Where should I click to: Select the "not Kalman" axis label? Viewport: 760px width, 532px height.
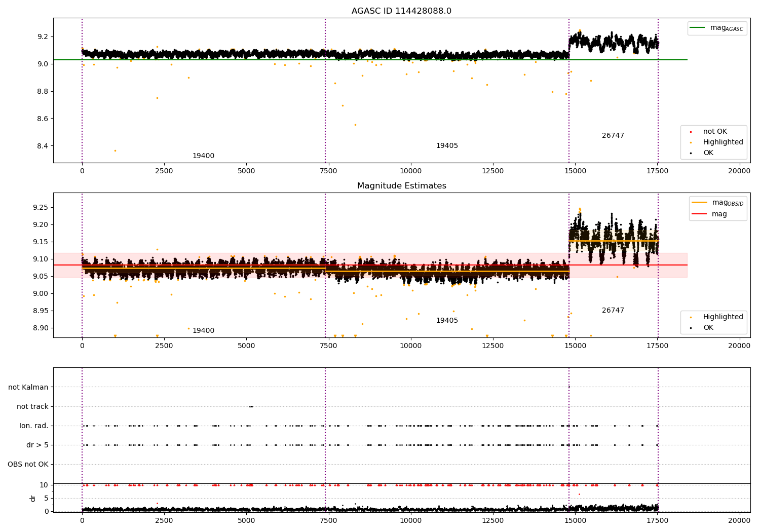tap(28, 388)
